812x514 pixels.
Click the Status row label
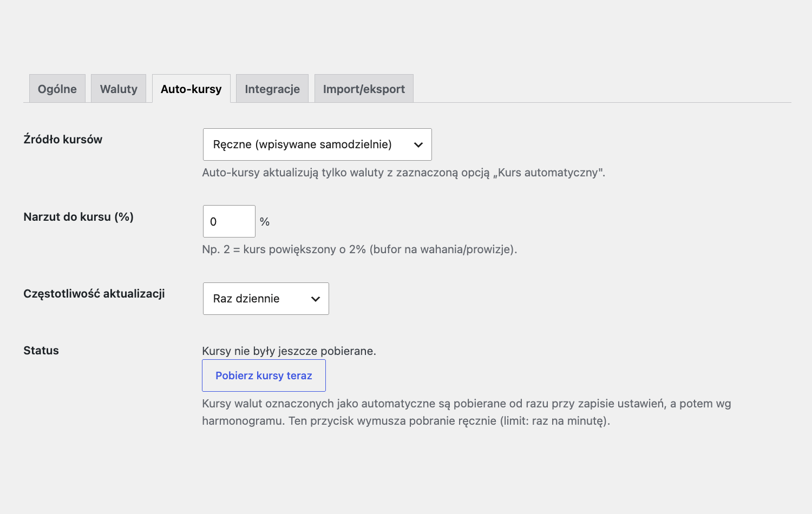coord(41,351)
